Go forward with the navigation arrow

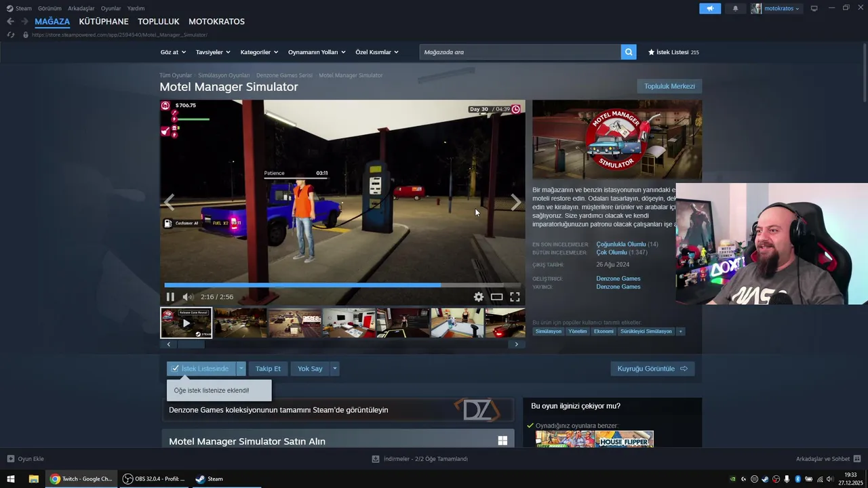pyautogui.click(x=24, y=22)
